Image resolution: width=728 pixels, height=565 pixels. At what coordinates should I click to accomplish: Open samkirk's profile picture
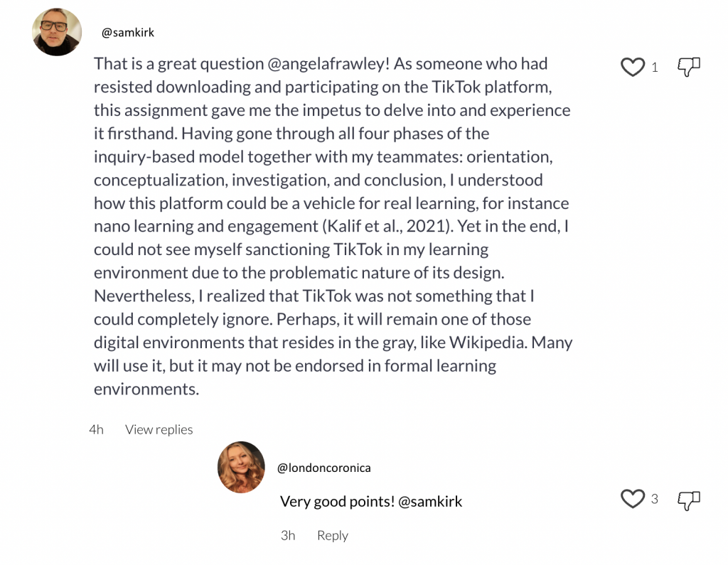coord(57,32)
